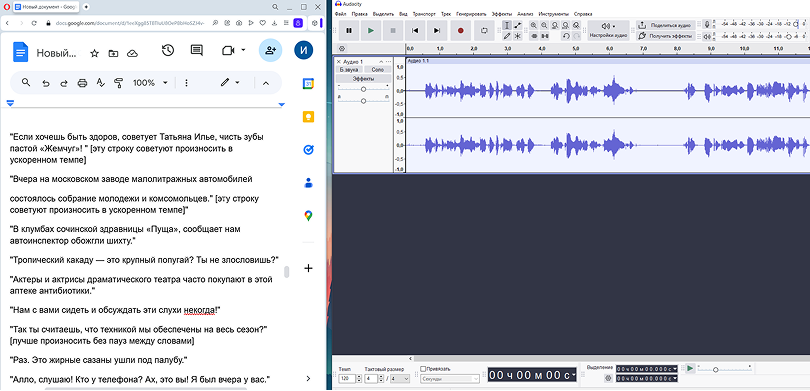Zoom out on the Audacity waveform
This screenshot has width=810, height=391.
coord(544,25)
